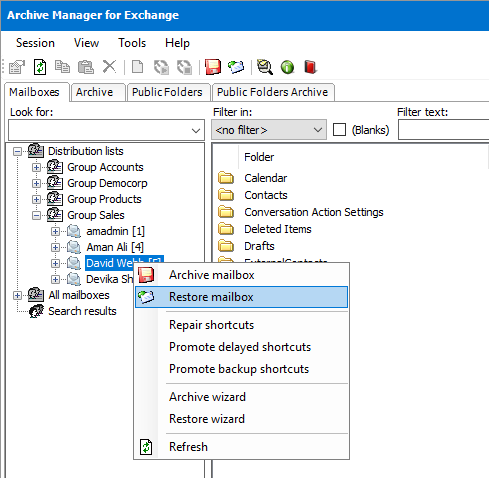Click the green Info toolbar icon
This screenshot has width=489, height=478.
(x=287, y=67)
